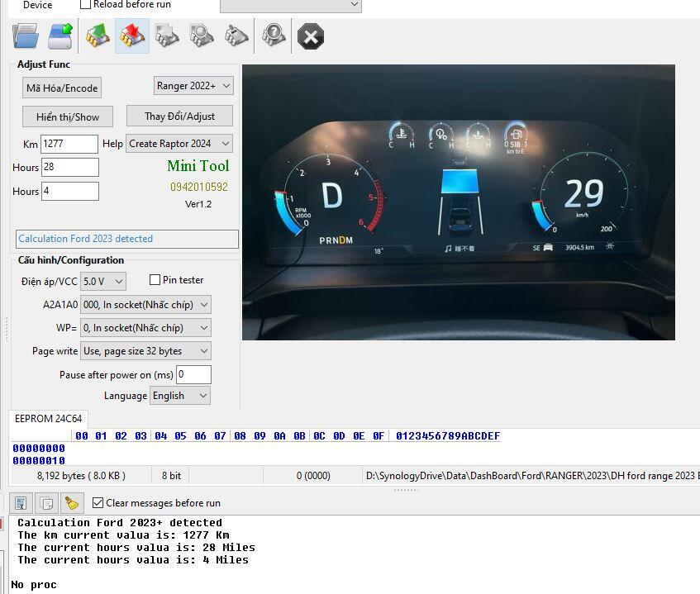Click the Hiển thị/Show button

click(x=68, y=116)
